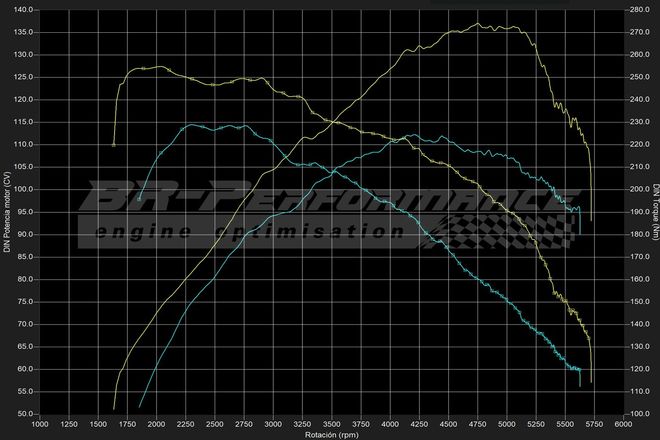Click the "Rotación (rpm)" x-axis title
Viewport: 660px width, 440px height.
(333, 434)
